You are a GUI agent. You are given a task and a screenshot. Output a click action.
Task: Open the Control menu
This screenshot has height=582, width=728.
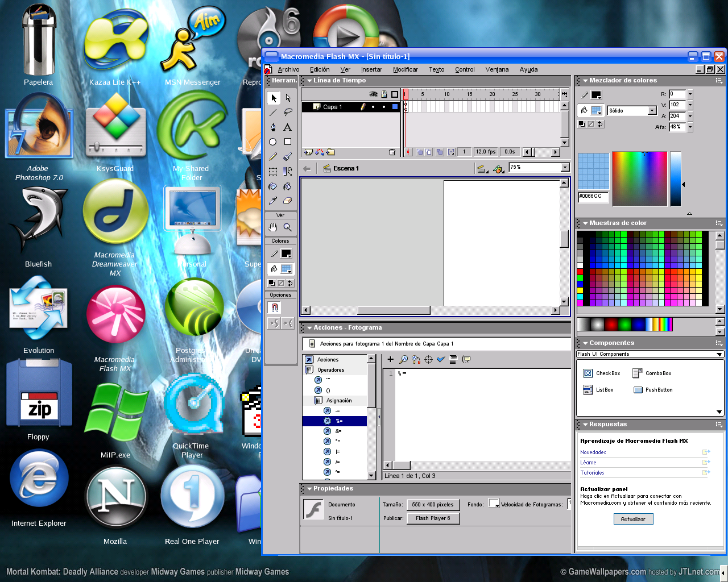pyautogui.click(x=465, y=69)
